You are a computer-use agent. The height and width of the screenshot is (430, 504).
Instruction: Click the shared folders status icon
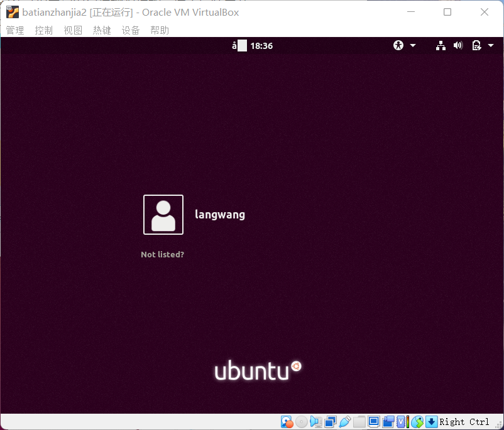[x=359, y=422]
